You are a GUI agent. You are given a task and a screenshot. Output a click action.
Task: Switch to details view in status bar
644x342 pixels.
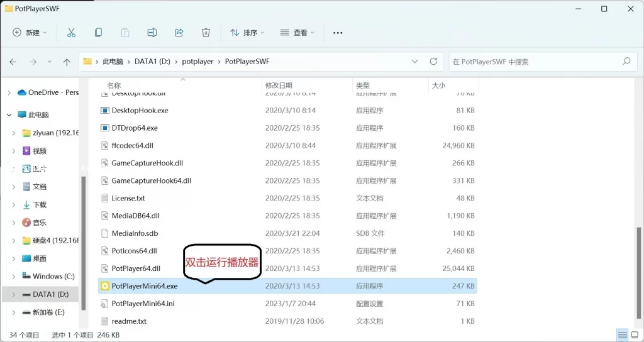coord(622,335)
